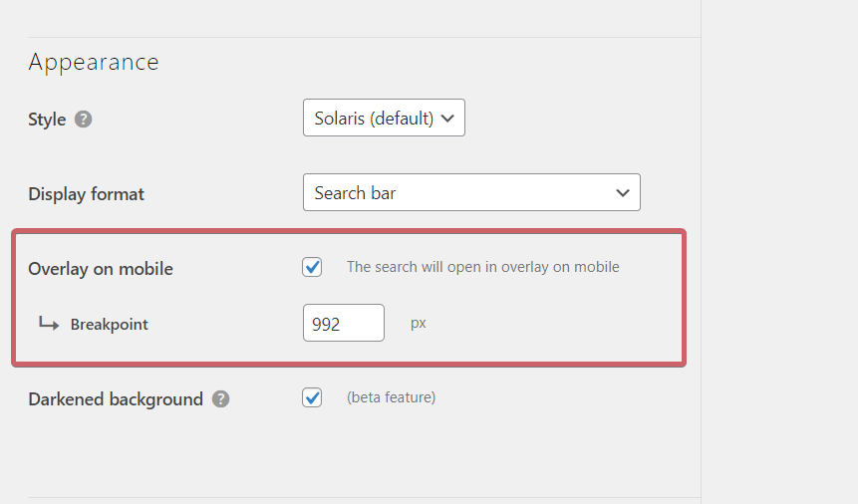The image size is (858, 504).
Task: Focus the Breakpoint input field containing 992
Action: 344,323
